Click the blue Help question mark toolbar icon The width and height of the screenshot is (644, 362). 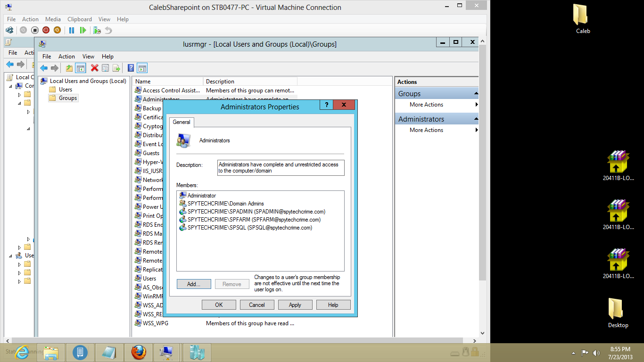tap(131, 68)
